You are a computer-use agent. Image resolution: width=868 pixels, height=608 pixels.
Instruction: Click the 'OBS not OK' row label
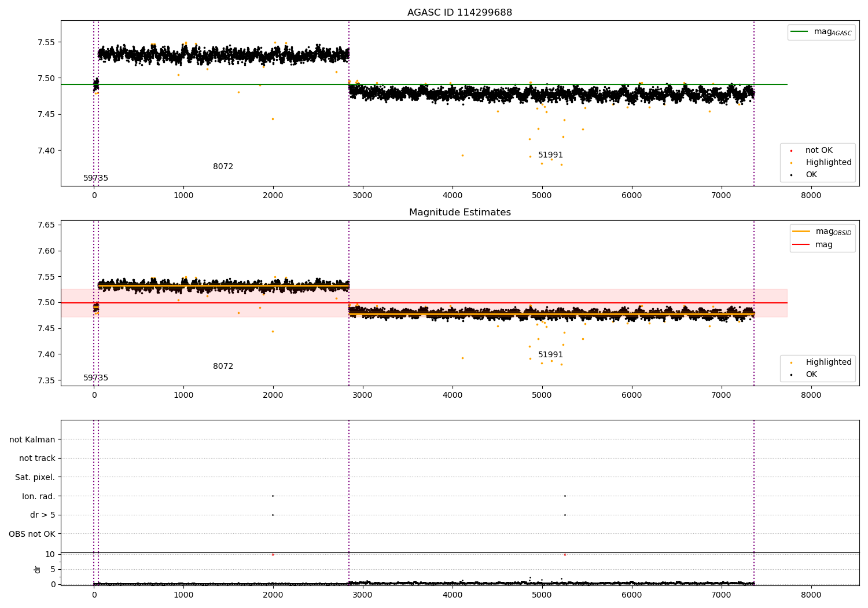(32, 534)
